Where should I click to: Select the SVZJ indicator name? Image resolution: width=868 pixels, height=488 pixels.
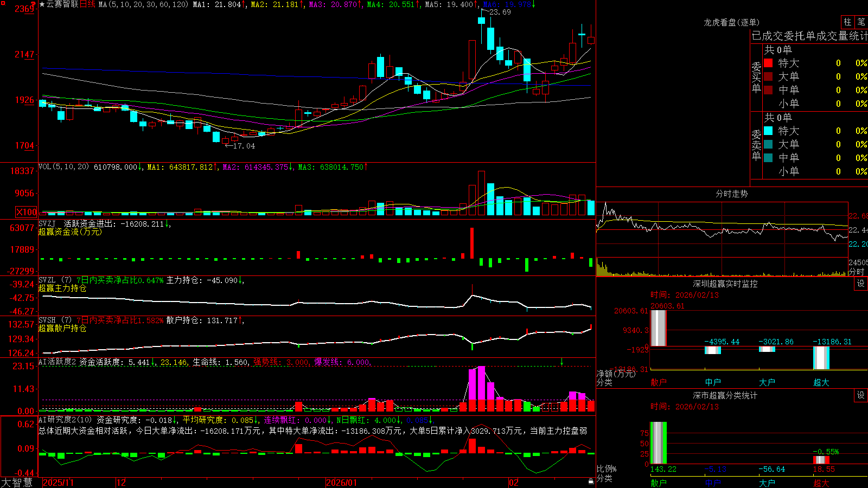[47, 224]
